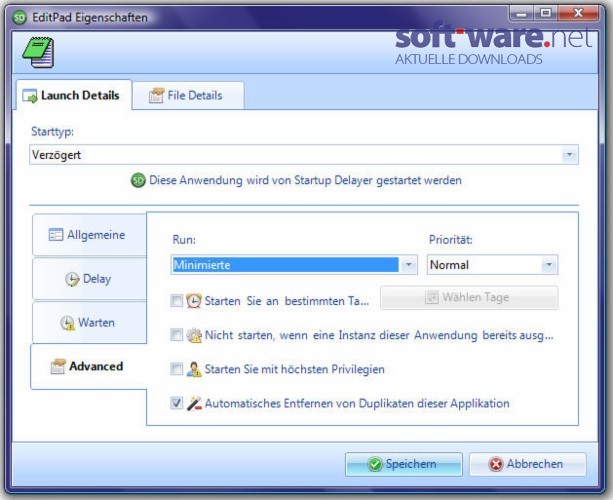Click the Normal priority value
This screenshot has width=613, height=500.
click(x=449, y=265)
